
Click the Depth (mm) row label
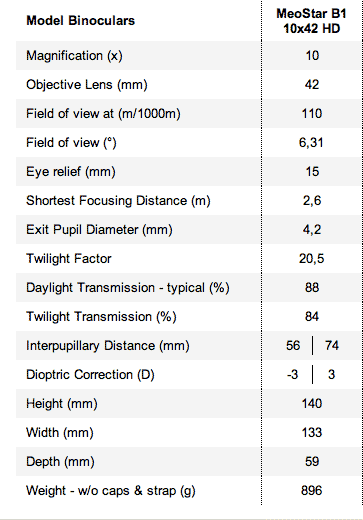tap(60, 462)
